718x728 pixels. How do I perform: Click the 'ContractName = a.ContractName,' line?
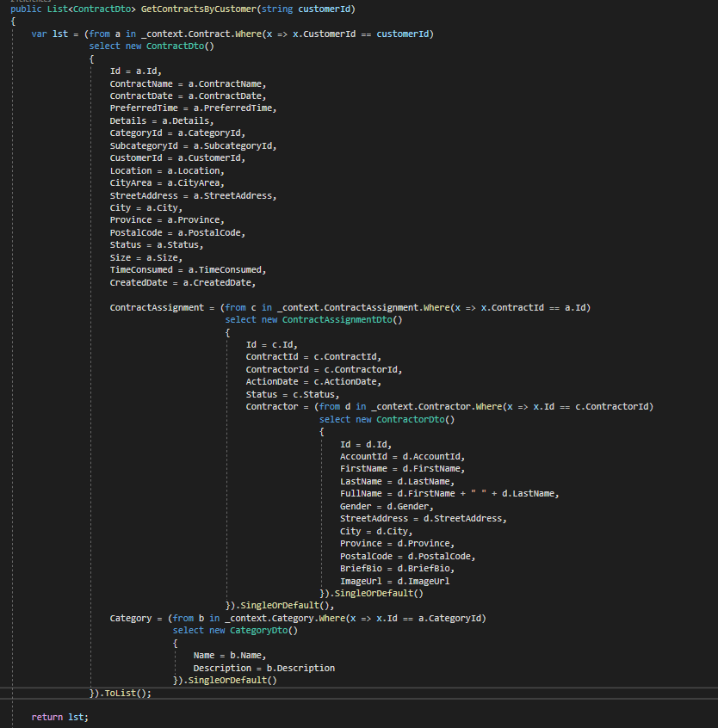click(188, 84)
